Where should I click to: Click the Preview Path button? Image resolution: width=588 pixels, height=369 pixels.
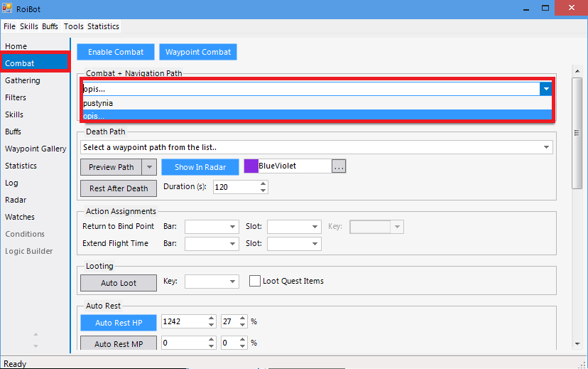(x=111, y=167)
